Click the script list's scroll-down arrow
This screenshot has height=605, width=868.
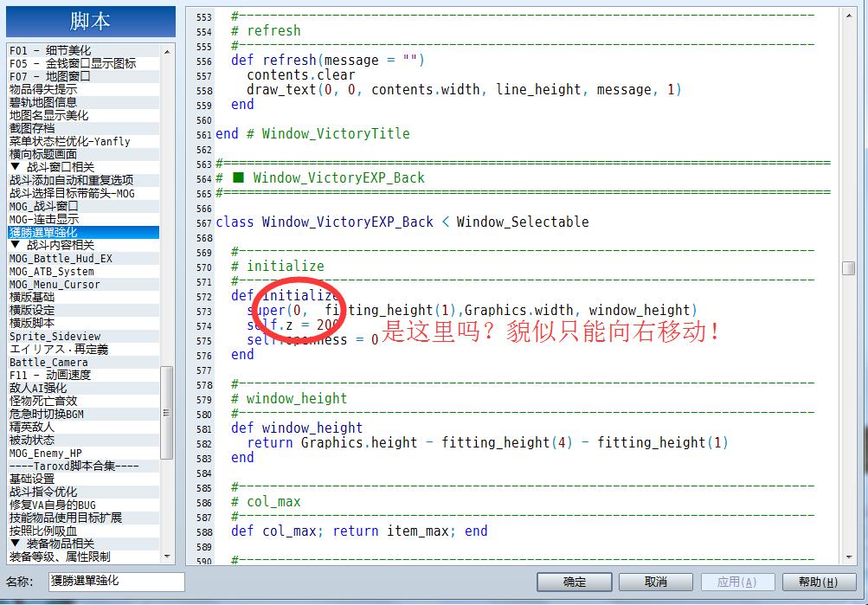(167, 557)
